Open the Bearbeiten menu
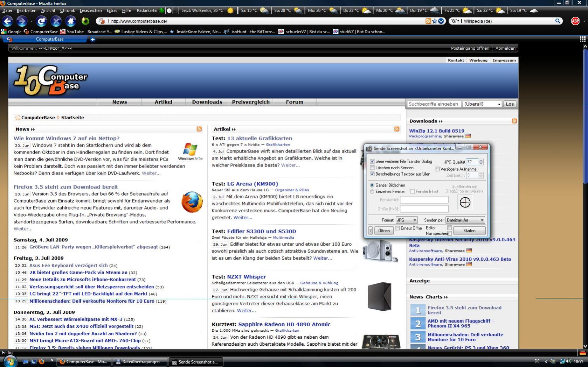588x367 pixels. 26,10
